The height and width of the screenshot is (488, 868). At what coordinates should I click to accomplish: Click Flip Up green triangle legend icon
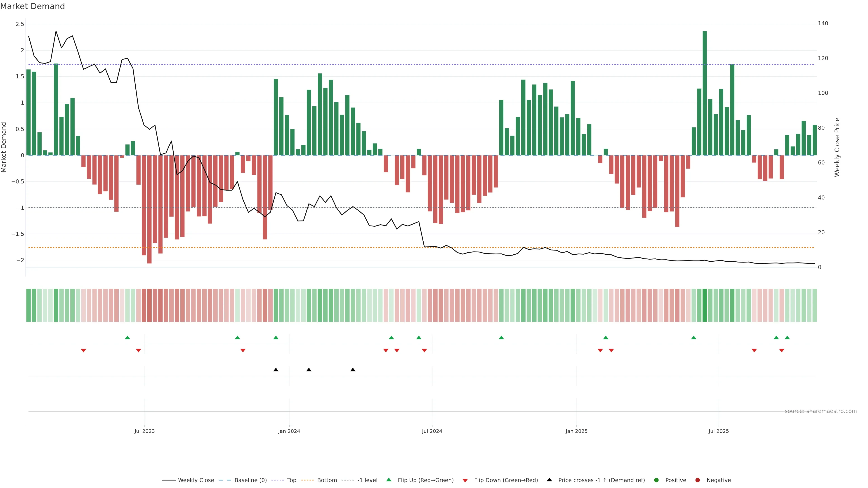389,480
